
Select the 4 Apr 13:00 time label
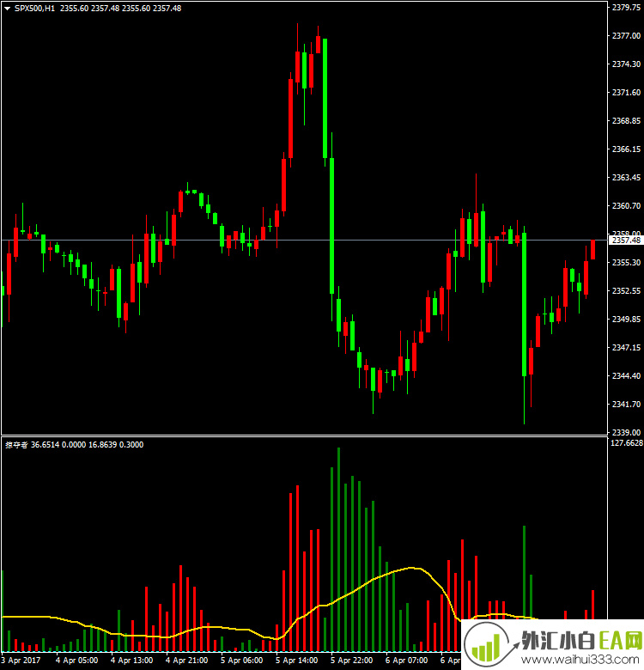click(131, 661)
